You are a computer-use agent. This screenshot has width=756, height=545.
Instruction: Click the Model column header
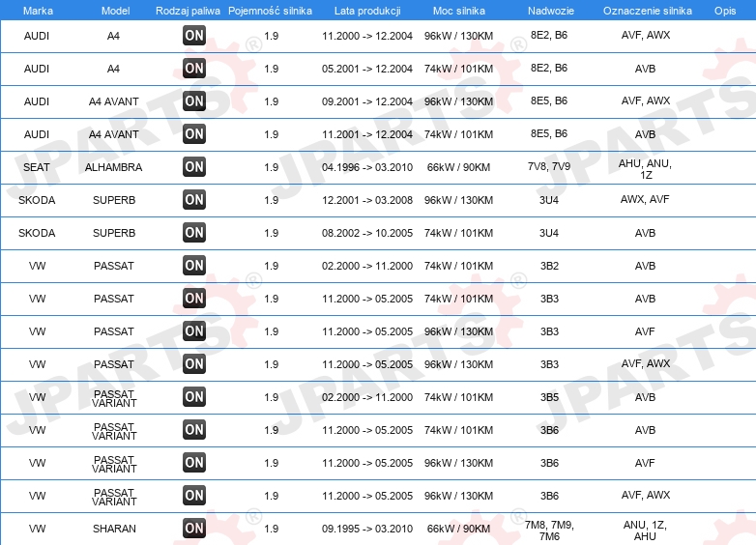[x=115, y=11]
